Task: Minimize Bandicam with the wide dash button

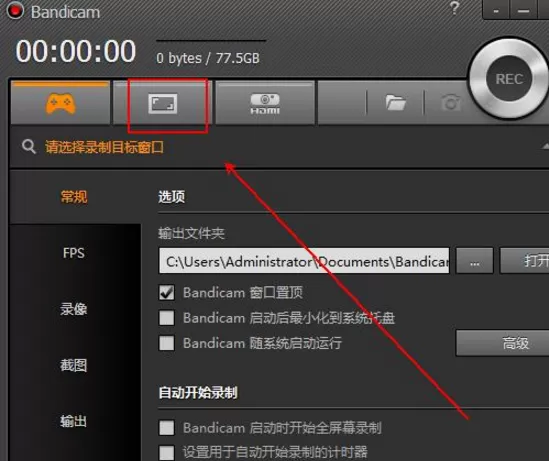Action: click(523, 10)
